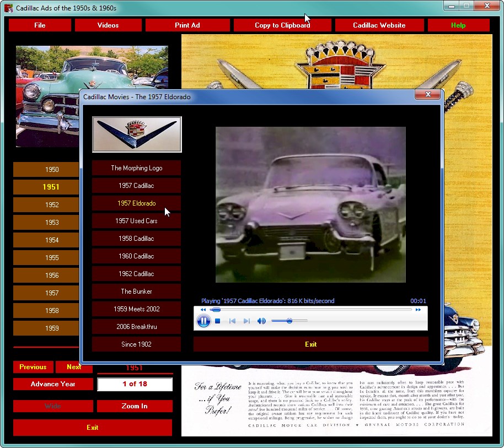
Task: Play the 1958 Cadillac movie
Action: pos(137,239)
